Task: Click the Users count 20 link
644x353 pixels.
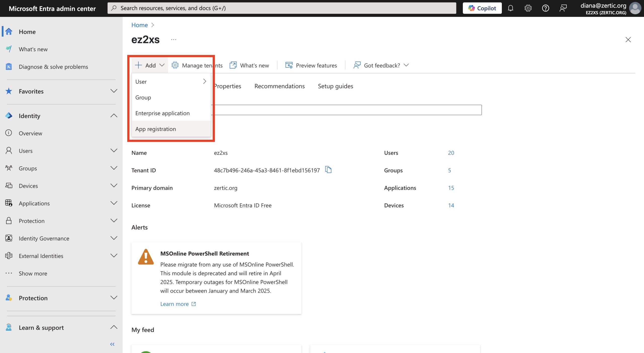Action: (451, 153)
